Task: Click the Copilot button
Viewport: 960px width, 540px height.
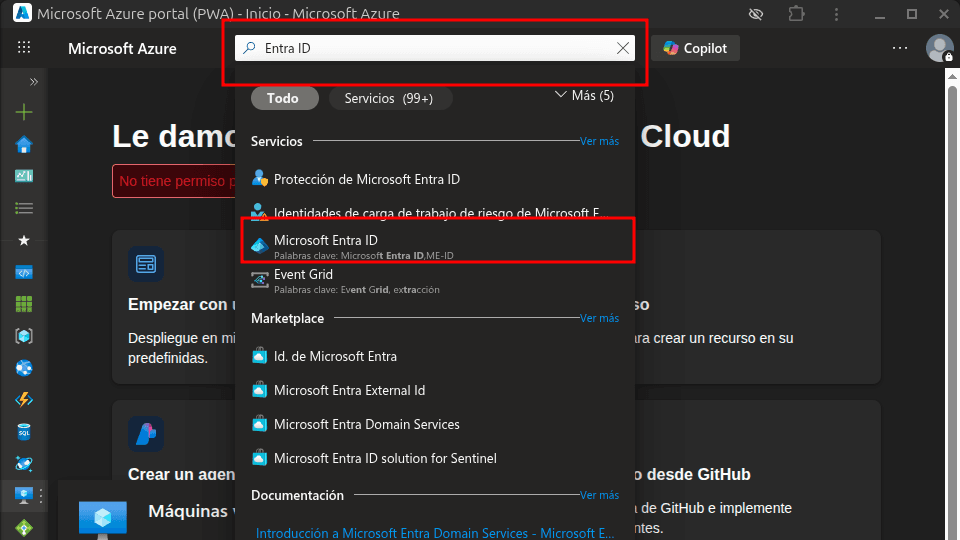Action: point(696,48)
